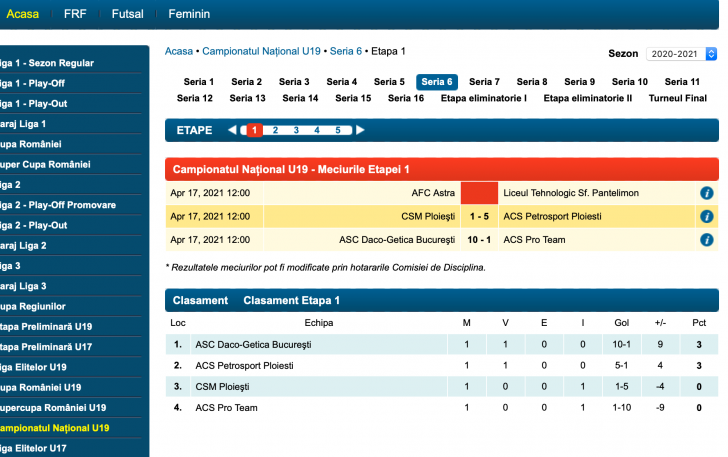Open match info for AFC Astra game
This screenshot has height=457, width=728.
[x=706, y=193]
